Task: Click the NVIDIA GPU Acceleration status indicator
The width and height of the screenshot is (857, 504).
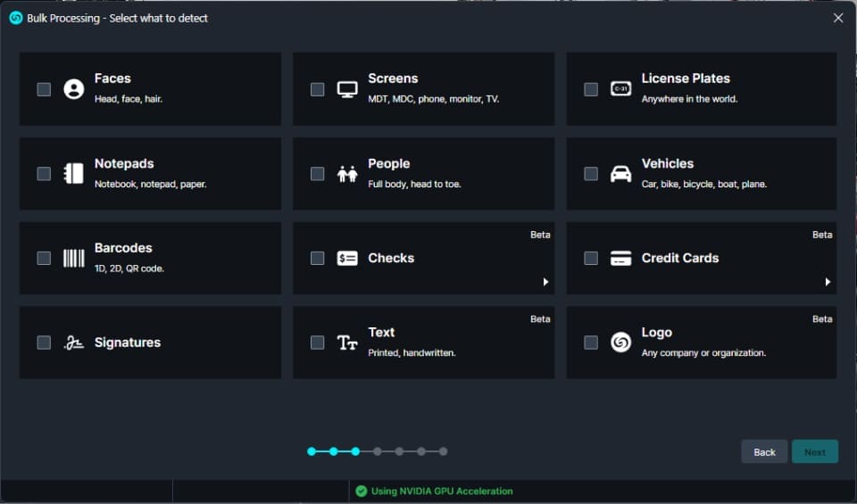Action: click(x=434, y=491)
